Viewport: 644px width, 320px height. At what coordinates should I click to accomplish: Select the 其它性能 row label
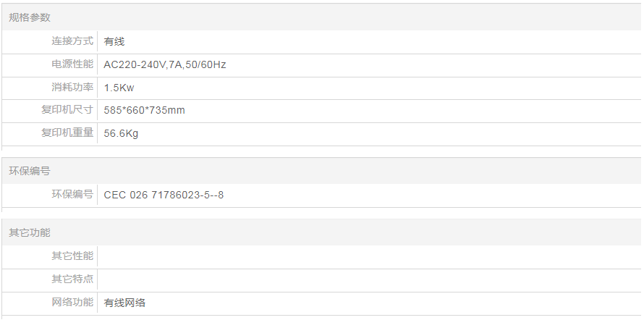coord(72,256)
